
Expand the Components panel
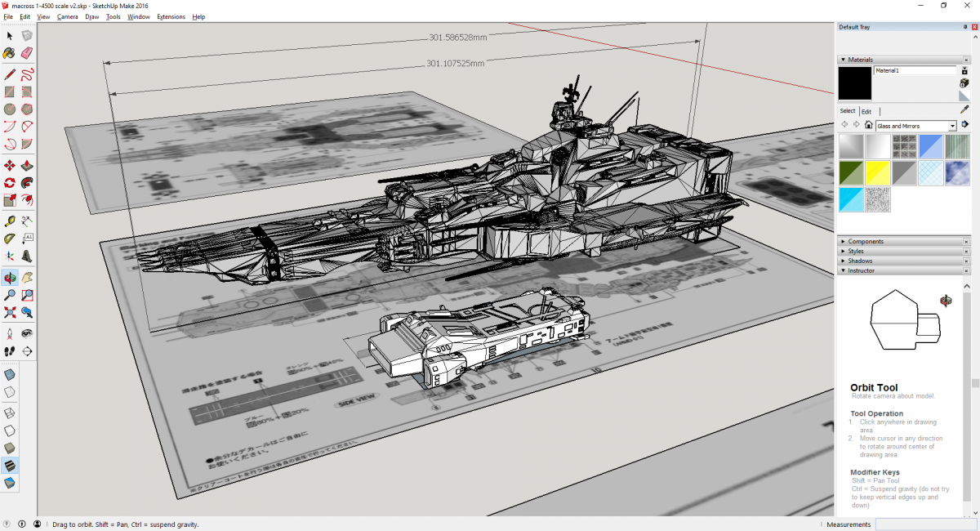(x=842, y=241)
